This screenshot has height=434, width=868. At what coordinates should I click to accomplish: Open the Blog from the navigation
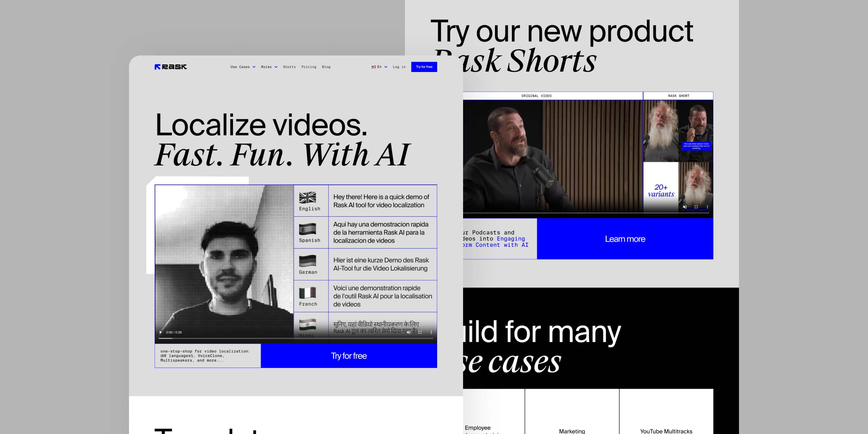tap(326, 67)
